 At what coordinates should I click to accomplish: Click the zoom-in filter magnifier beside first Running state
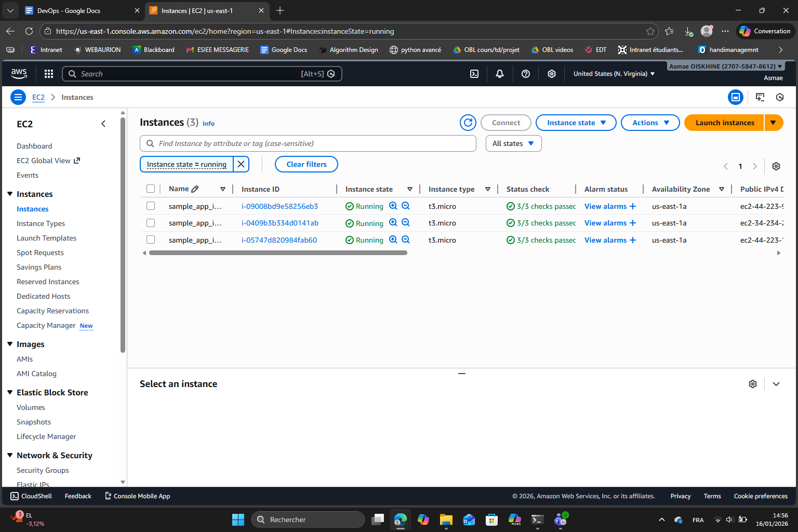pos(393,206)
